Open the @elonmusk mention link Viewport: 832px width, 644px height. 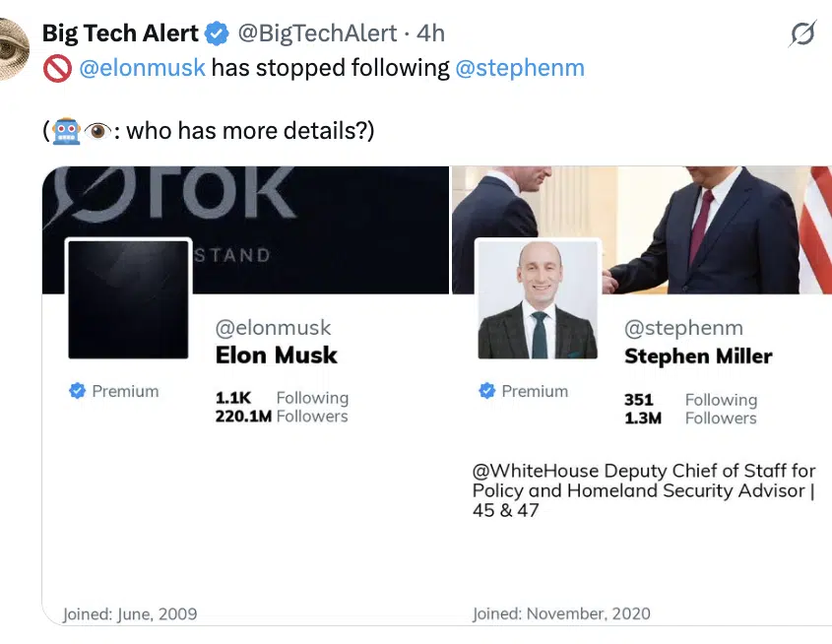(x=141, y=68)
